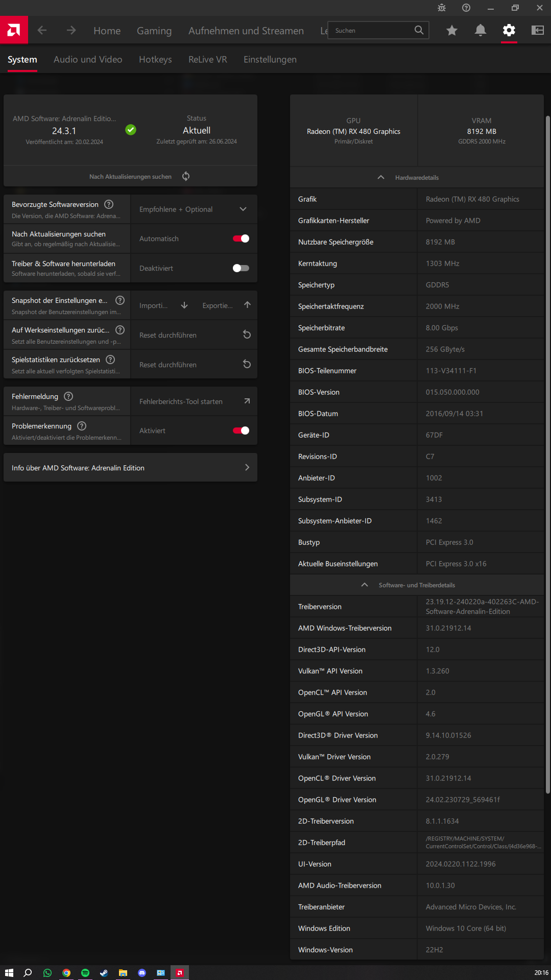Click the AMD logo icon

[14, 30]
